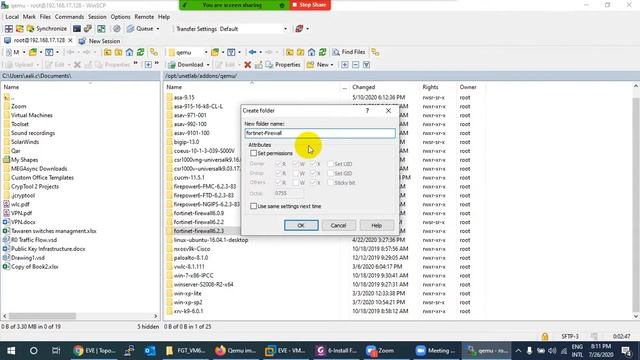Toggle the Group W permission checkbox
The width and height of the screenshot is (640, 360).
(296, 173)
